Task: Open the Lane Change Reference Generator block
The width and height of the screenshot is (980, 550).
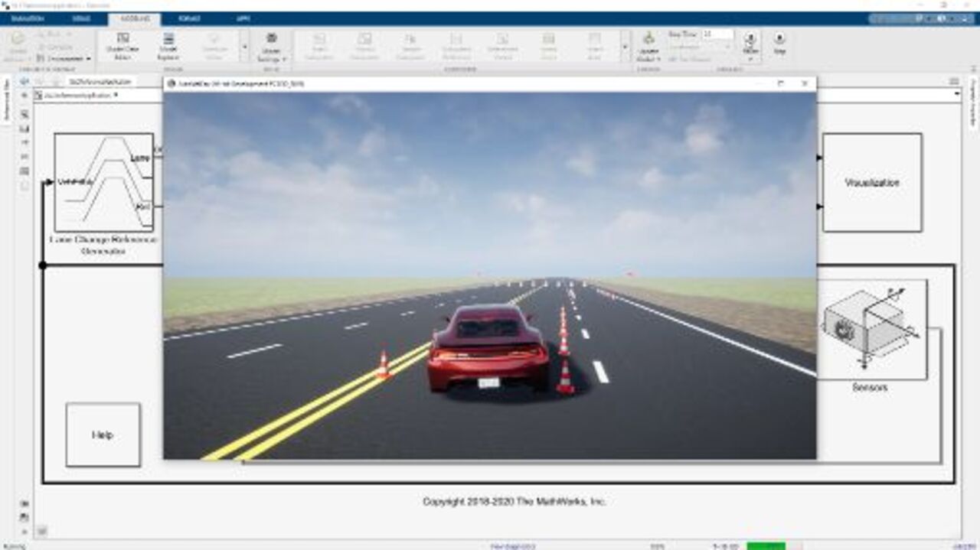Action: [103, 182]
